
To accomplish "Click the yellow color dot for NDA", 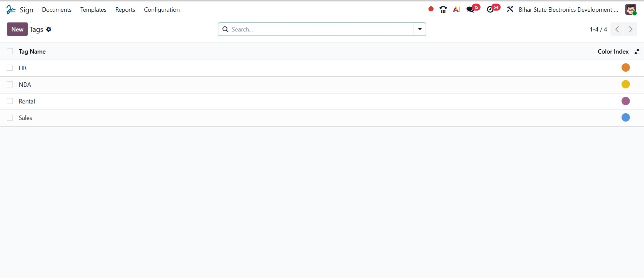I will pos(626,84).
